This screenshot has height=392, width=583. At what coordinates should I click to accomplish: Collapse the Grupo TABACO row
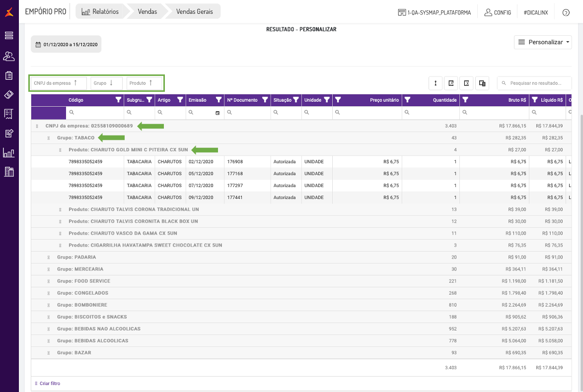(x=48, y=138)
